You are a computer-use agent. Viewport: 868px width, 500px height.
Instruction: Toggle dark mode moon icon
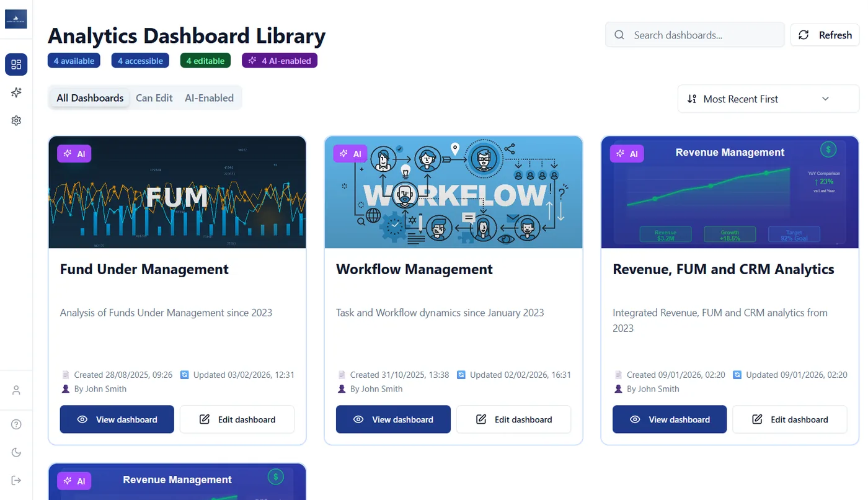16,452
